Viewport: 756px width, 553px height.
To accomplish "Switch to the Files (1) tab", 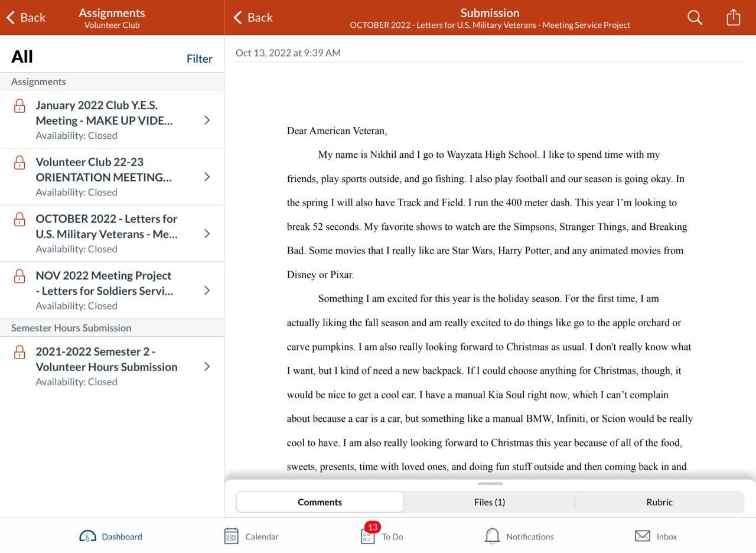I will (x=490, y=502).
